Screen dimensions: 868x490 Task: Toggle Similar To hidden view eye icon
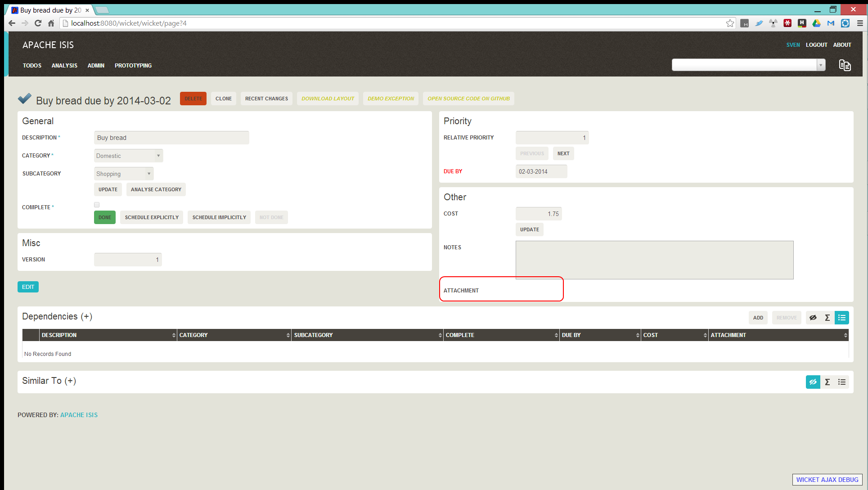[813, 382]
